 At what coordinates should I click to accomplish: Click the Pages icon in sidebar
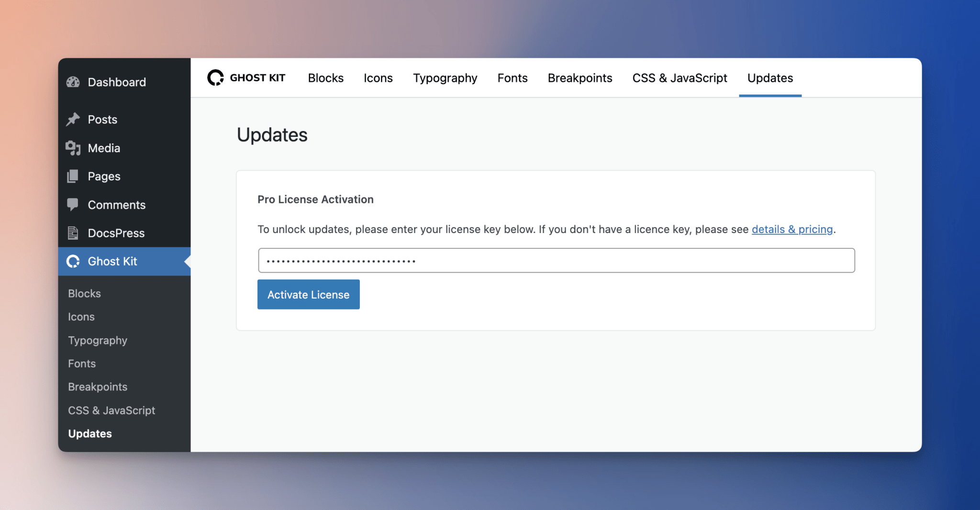(x=73, y=177)
